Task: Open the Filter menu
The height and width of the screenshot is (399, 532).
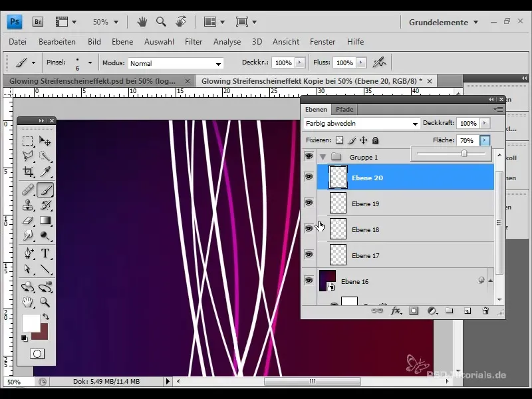Action: [x=194, y=42]
